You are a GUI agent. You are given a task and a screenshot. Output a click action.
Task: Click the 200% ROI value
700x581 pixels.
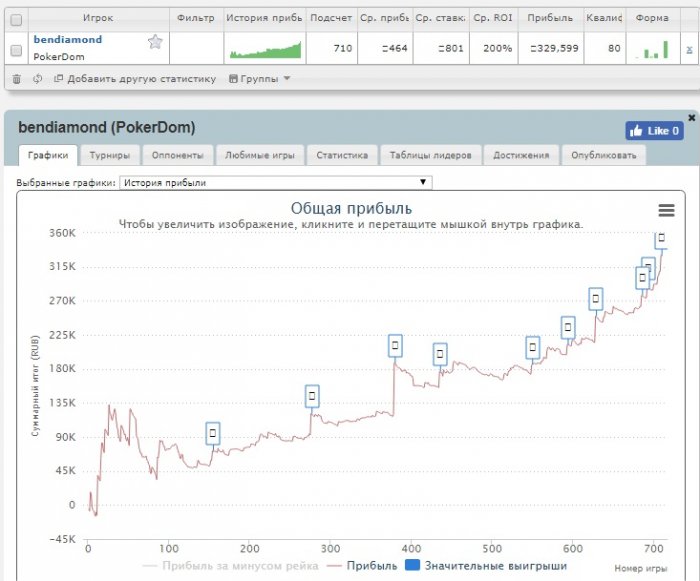497,48
